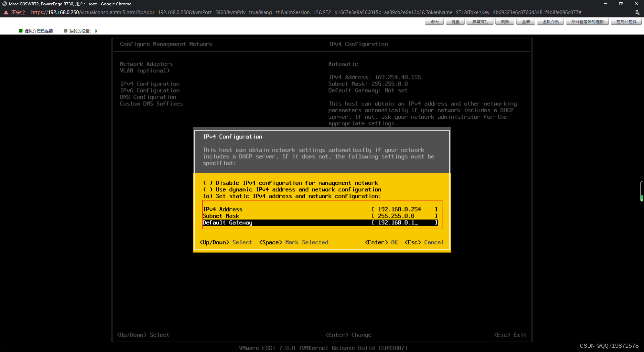The image size is (644, 352).
Task: Click the Default Gateway: Not set text
Action: 368,91
